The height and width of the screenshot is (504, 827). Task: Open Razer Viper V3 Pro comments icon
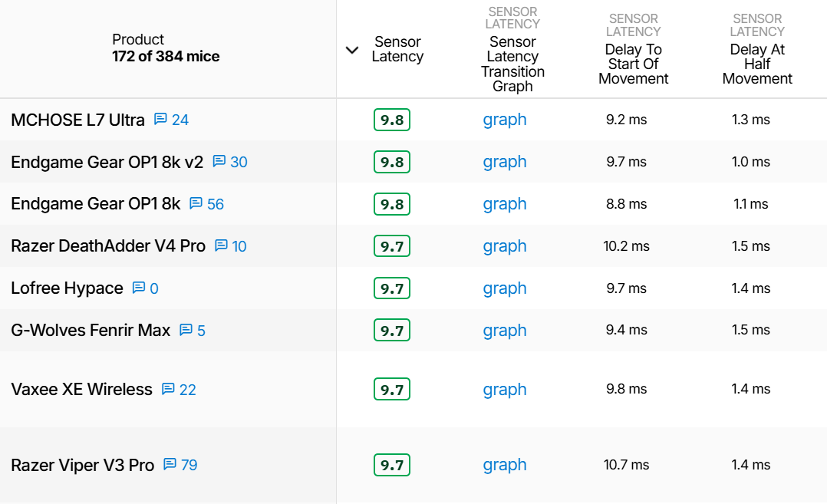coord(170,464)
